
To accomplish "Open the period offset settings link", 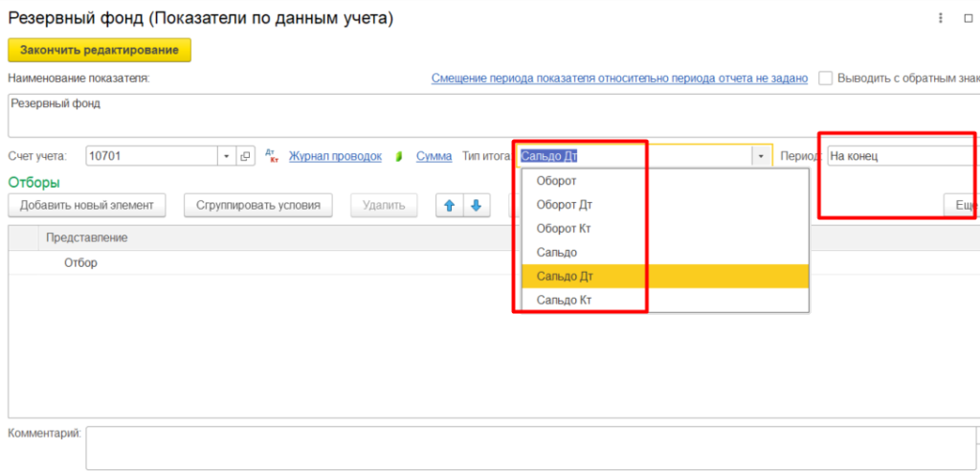I will [x=619, y=78].
